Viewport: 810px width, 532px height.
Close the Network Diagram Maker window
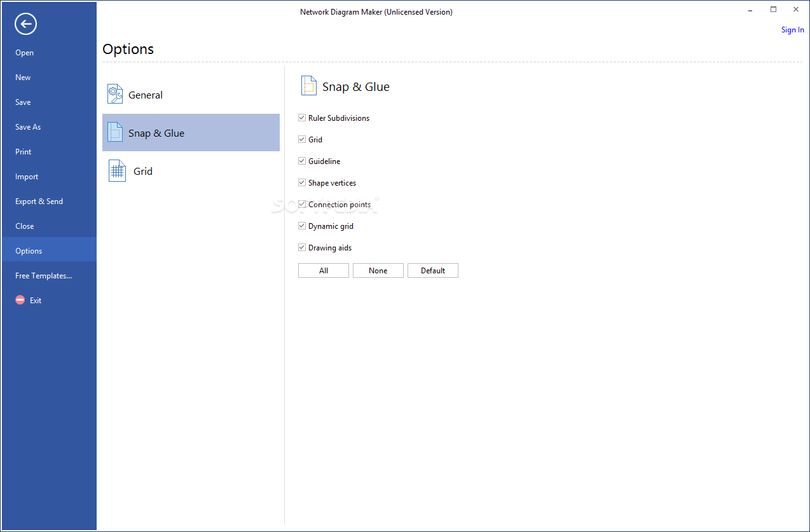click(x=796, y=10)
